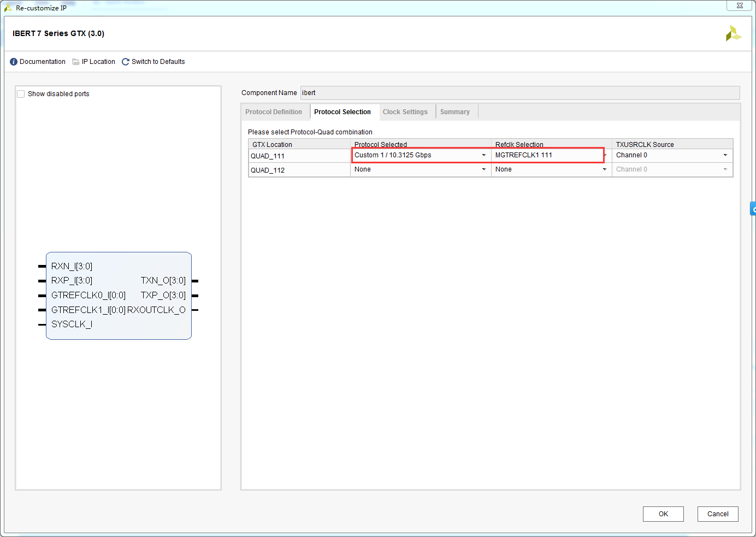
Task: Confirm with the OK button
Action: [663, 514]
